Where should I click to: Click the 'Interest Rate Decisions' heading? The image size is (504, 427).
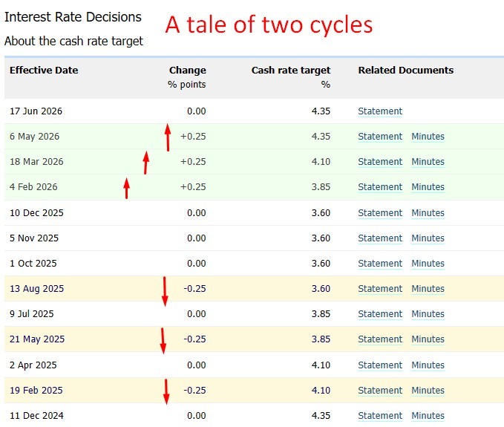tap(73, 17)
